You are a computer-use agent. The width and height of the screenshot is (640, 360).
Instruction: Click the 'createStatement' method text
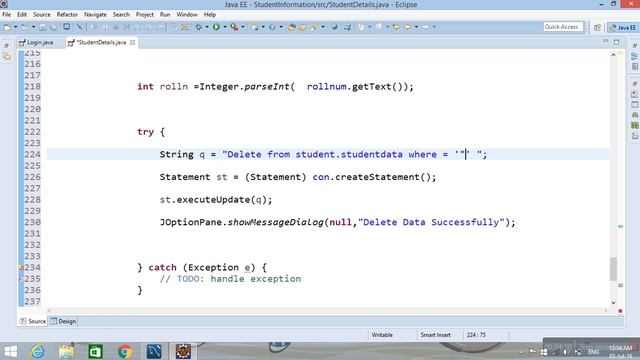pyautogui.click(x=377, y=177)
